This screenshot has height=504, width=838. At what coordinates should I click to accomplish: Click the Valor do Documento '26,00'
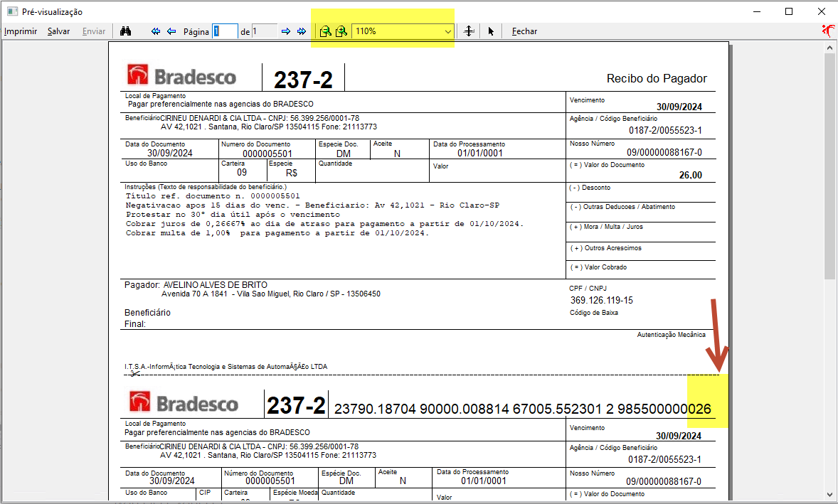691,175
